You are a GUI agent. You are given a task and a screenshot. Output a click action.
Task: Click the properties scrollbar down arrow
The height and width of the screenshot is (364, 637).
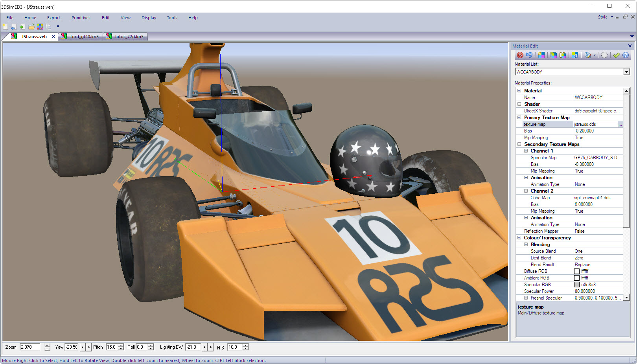point(627,298)
